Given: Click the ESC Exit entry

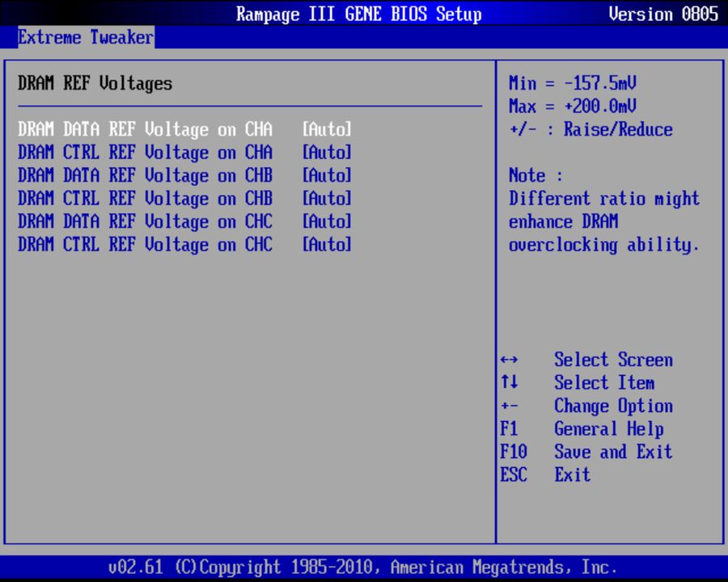Looking at the screenshot, I should click(x=545, y=474).
